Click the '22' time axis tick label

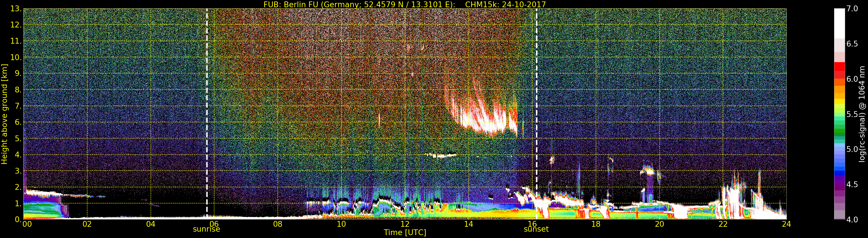(723, 224)
